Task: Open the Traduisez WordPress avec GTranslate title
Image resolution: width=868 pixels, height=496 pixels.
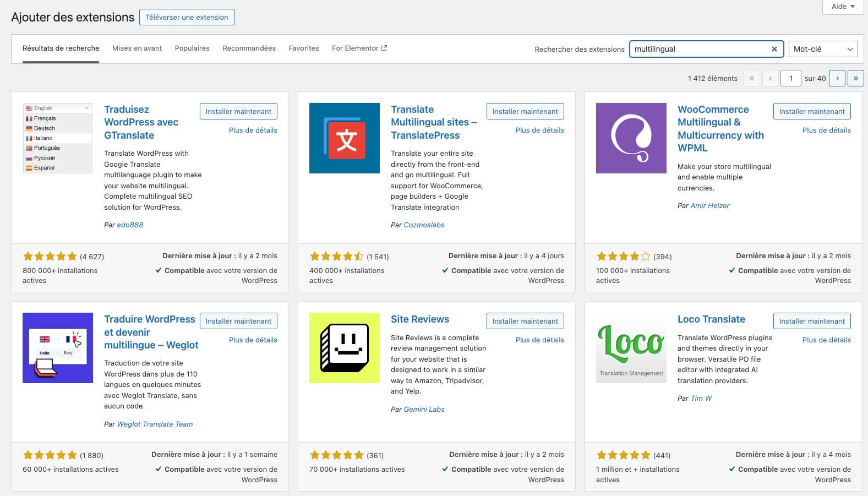Action: pyautogui.click(x=141, y=122)
